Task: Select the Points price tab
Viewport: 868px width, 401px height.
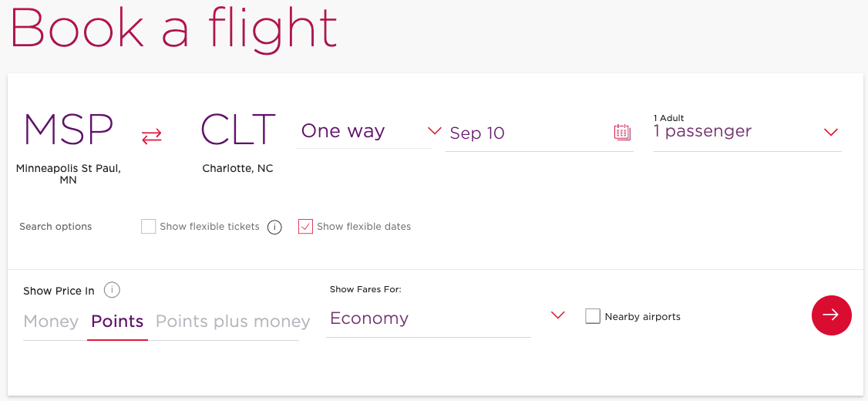Action: (x=117, y=322)
